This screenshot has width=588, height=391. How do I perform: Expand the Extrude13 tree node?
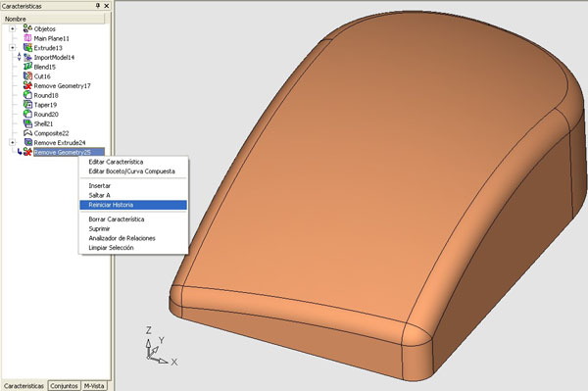13,48
